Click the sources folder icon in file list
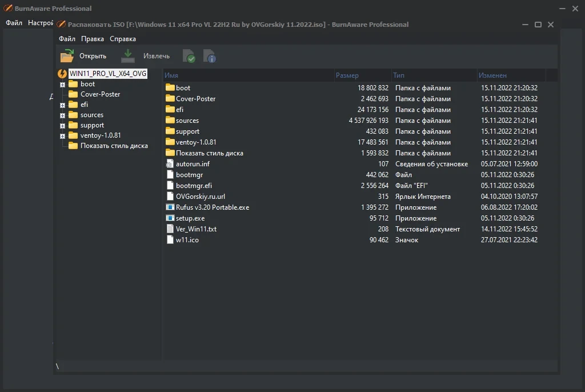 tap(170, 120)
